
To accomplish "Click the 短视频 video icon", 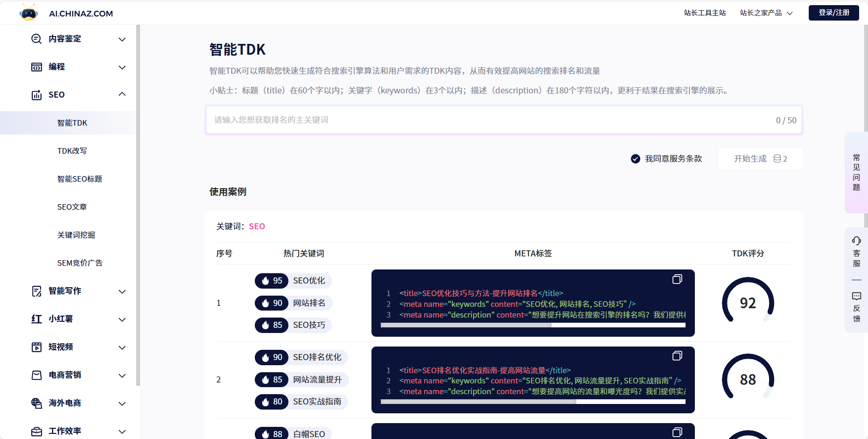I will [36, 347].
